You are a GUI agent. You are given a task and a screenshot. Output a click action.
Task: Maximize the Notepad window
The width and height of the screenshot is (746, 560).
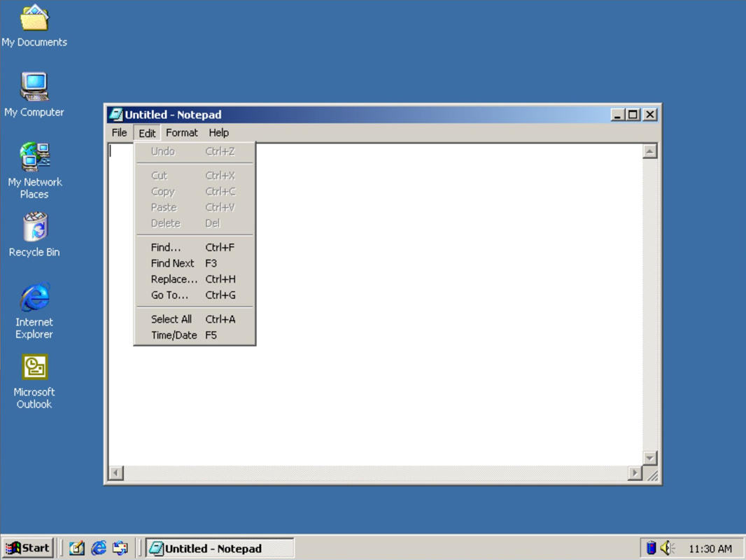pyautogui.click(x=633, y=115)
